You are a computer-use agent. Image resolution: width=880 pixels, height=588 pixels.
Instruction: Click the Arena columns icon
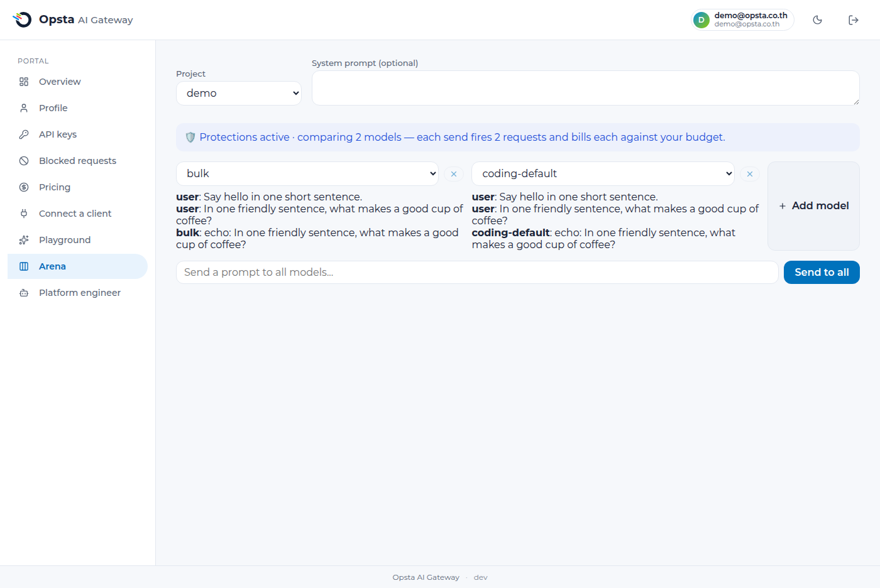24,266
